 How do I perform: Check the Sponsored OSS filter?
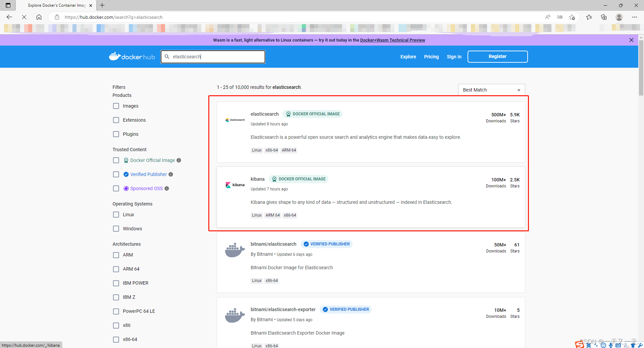click(x=116, y=188)
